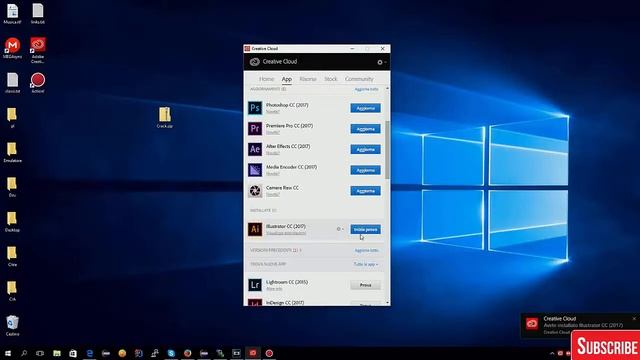Open taskbar search magnifier
Screen dimensions: 640x360
[x=24, y=353]
